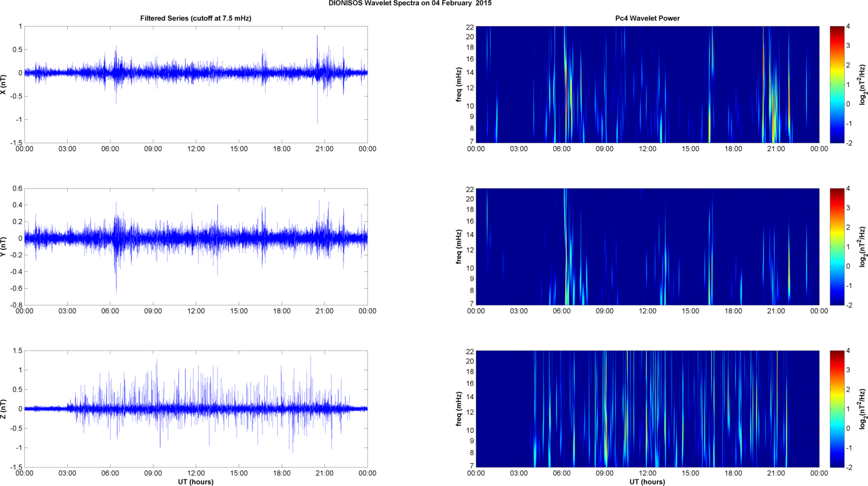The width and height of the screenshot is (868, 486).
Task: Click the '7' frequency tick on the bottom wavelet spectrum
Action: click(x=472, y=466)
